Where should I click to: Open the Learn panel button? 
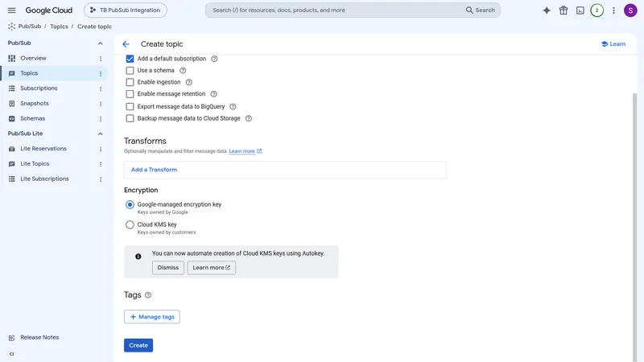click(613, 44)
